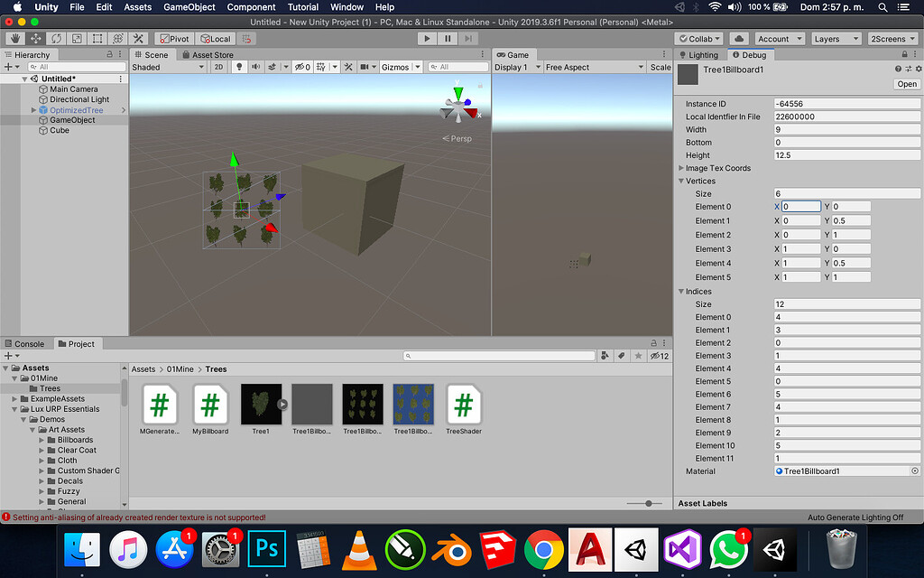Toggle Local coordinate mode

click(215, 38)
